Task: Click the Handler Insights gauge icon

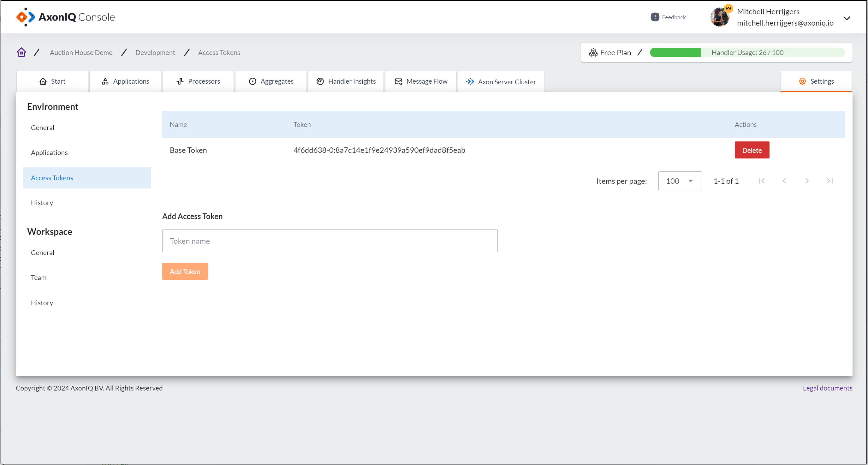Action: coord(320,81)
